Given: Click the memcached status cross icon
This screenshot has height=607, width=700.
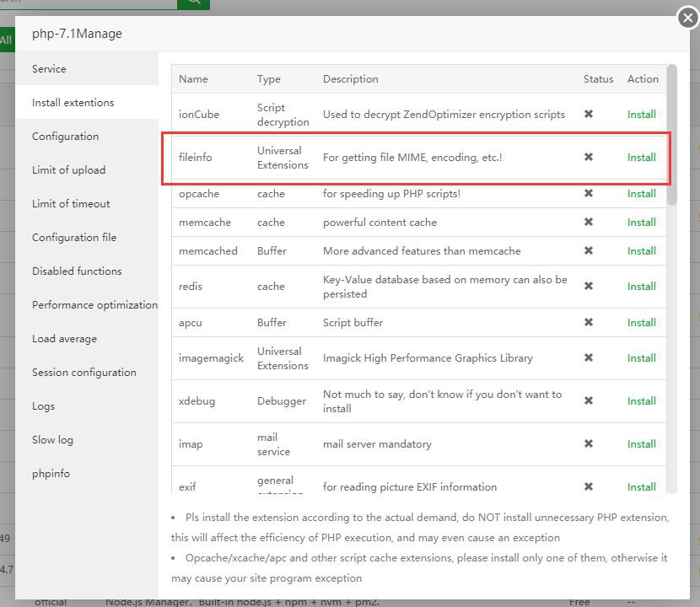Looking at the screenshot, I should click(589, 250).
